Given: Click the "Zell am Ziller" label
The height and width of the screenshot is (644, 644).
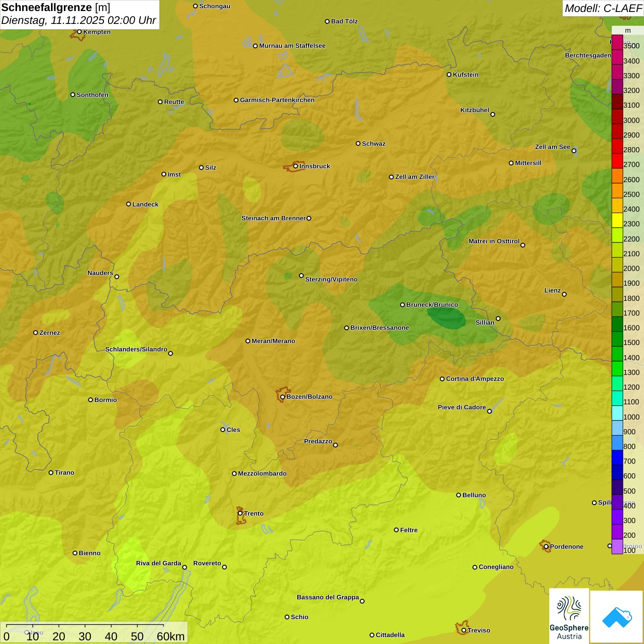Looking at the screenshot, I should click(415, 177).
